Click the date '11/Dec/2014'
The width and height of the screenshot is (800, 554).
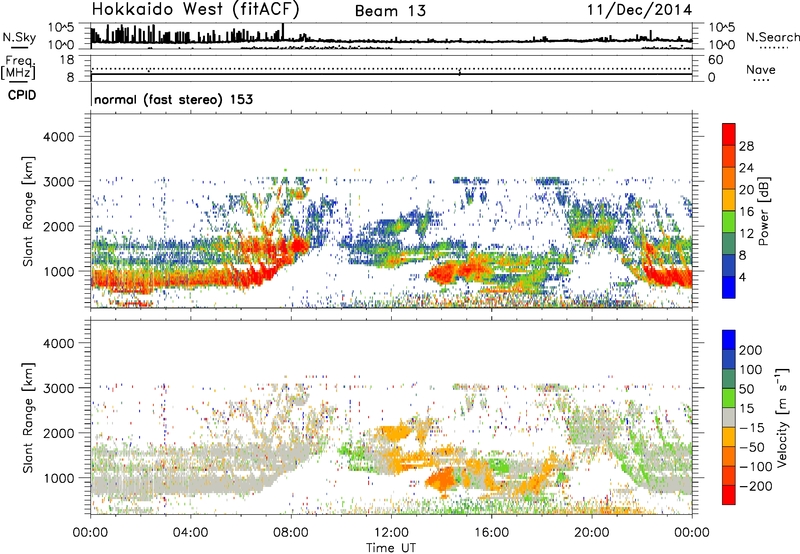pyautogui.click(x=639, y=9)
